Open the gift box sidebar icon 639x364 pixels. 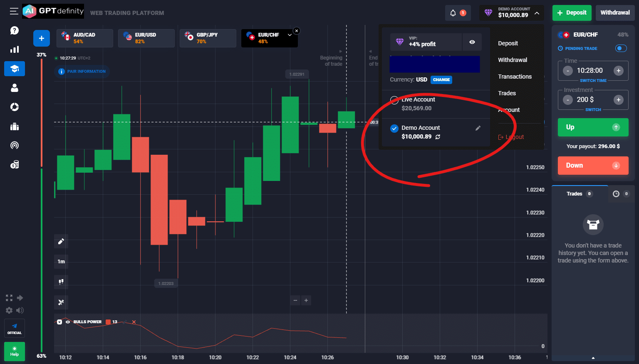pos(15,126)
